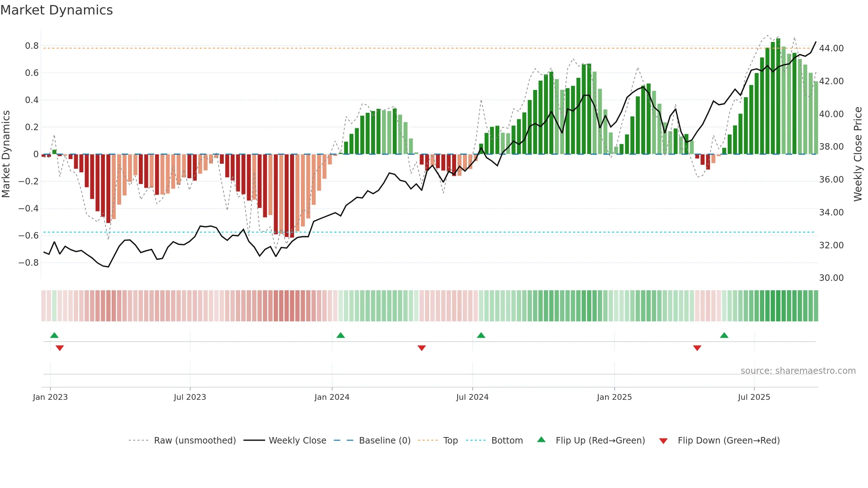The height and width of the screenshot is (488, 868).
Task: Click the 38.00 price axis tick
Action: (831, 146)
